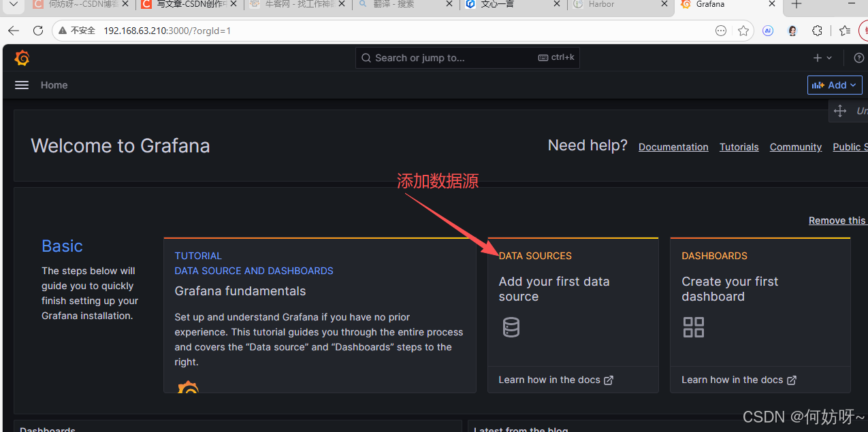Click the AI assistant icon in browser toolbar
This screenshot has height=432, width=868.
tap(768, 31)
